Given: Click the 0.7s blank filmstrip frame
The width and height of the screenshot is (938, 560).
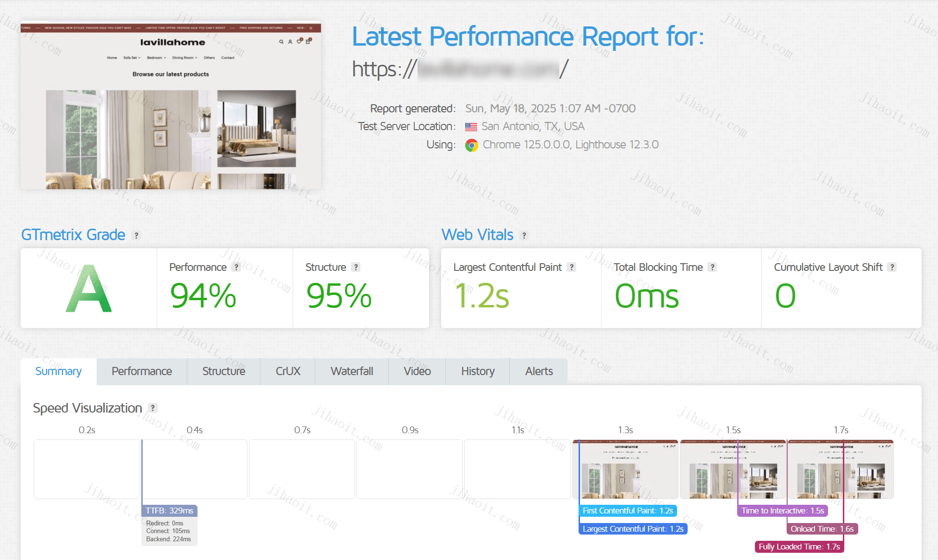Looking at the screenshot, I should click(x=302, y=469).
